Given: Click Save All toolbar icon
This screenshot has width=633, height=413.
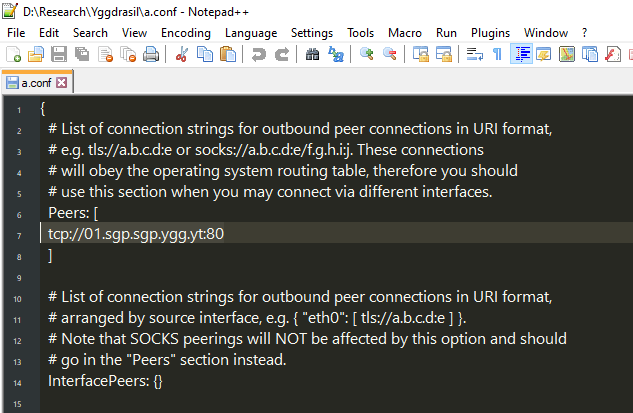Looking at the screenshot, I should [82, 54].
